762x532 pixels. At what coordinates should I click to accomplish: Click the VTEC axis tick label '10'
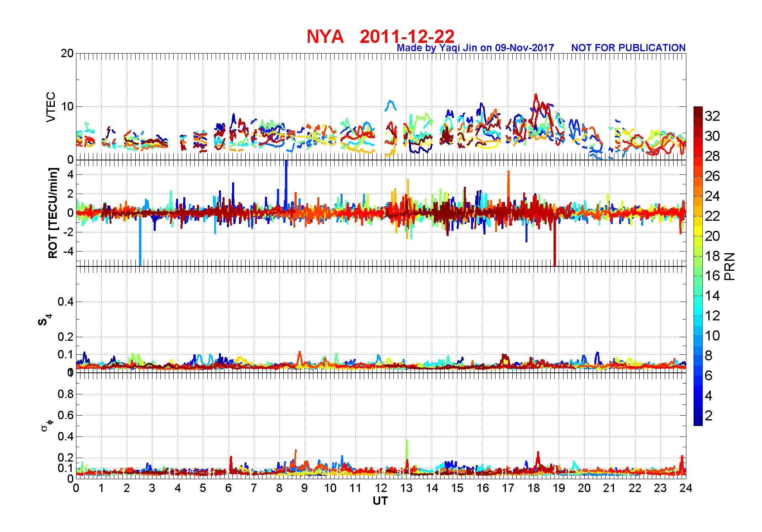coord(67,106)
